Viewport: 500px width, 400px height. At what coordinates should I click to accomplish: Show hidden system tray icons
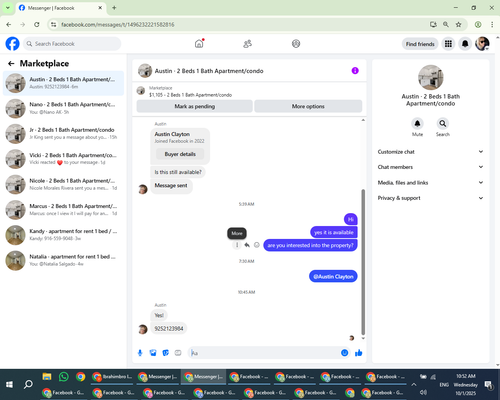(x=414, y=384)
